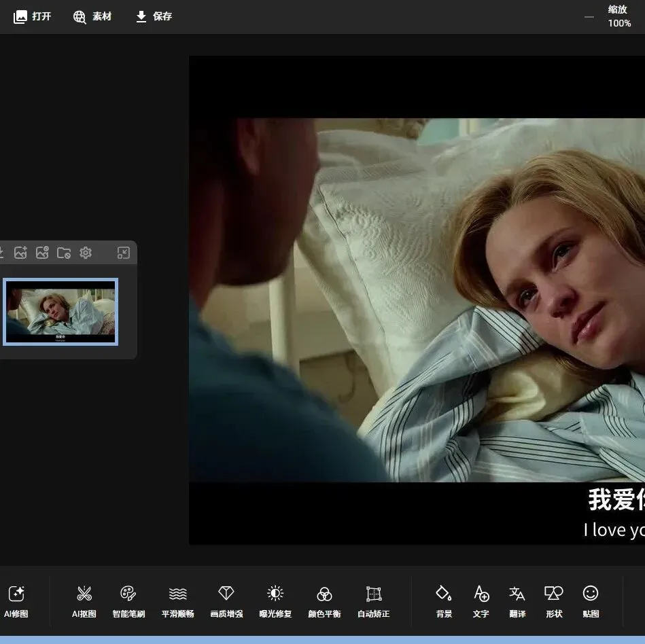
Task: Open the 贴图 sticker tool
Action: pyautogui.click(x=591, y=601)
